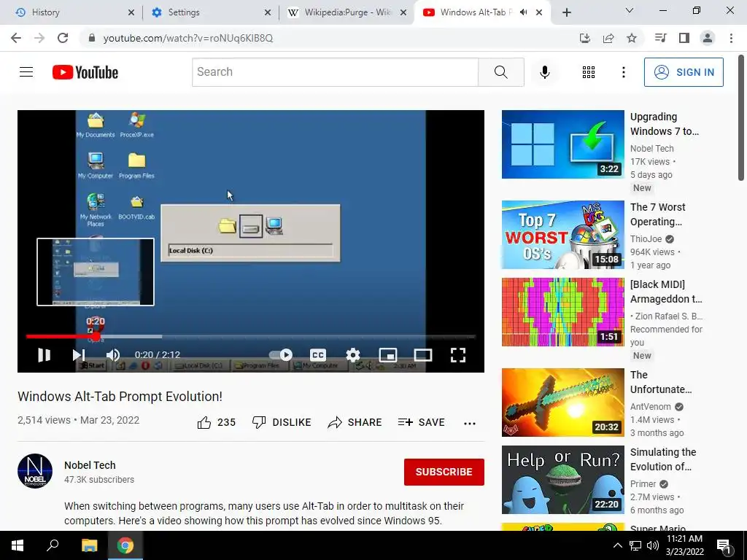Reload the page with refresh icon
747x560 pixels.
point(63,38)
